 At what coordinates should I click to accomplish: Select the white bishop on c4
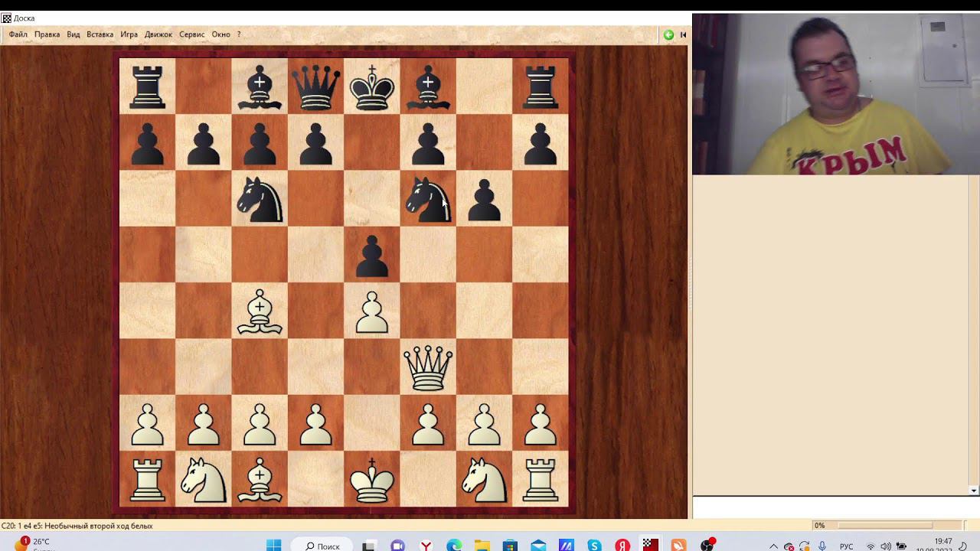260,311
